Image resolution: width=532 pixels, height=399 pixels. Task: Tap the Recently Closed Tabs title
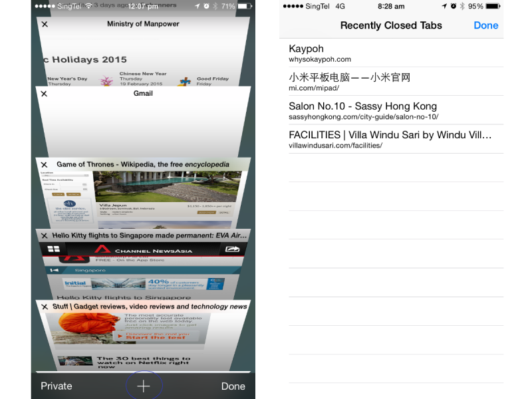pyautogui.click(x=391, y=25)
